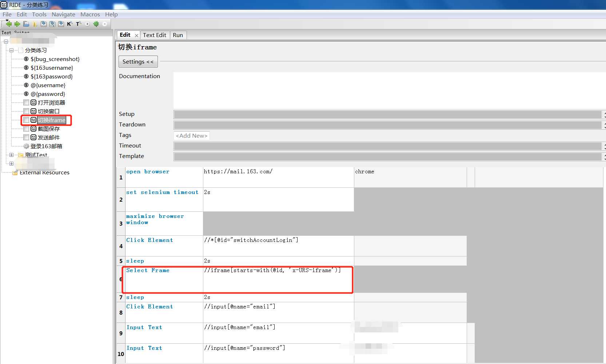
Task: Tick the 截图保存 test checkbox
Action: 26,129
